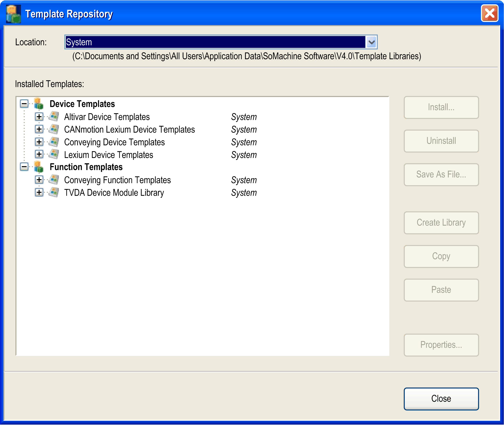504x425 pixels.
Task: Click System location of Altivar Device Templates
Action: point(244,117)
